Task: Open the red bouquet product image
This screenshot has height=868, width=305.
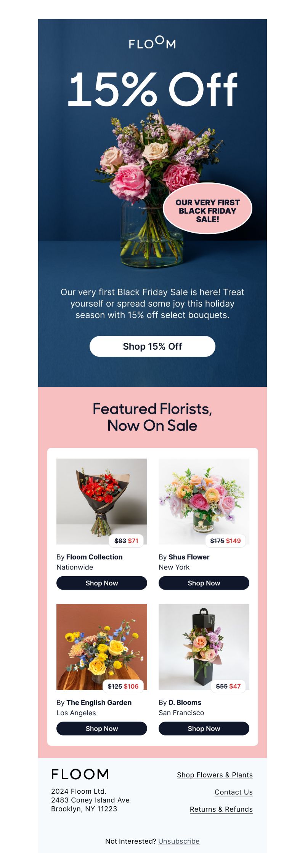Action: point(102,502)
